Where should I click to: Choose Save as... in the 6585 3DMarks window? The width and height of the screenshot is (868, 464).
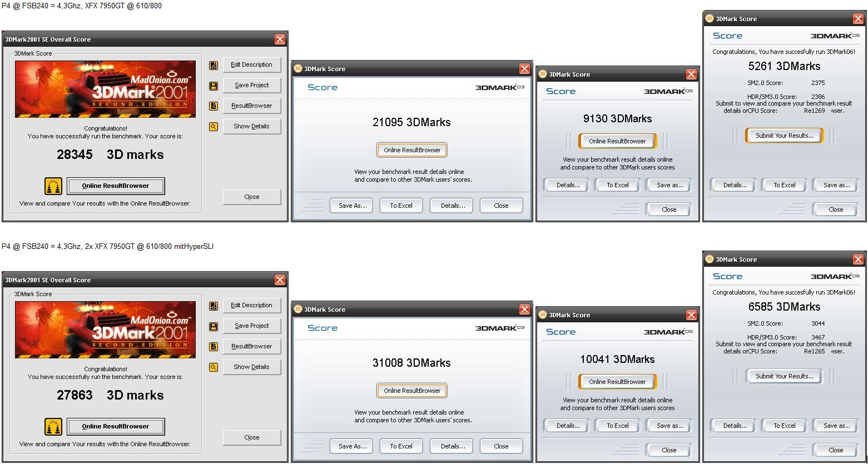[836, 426]
